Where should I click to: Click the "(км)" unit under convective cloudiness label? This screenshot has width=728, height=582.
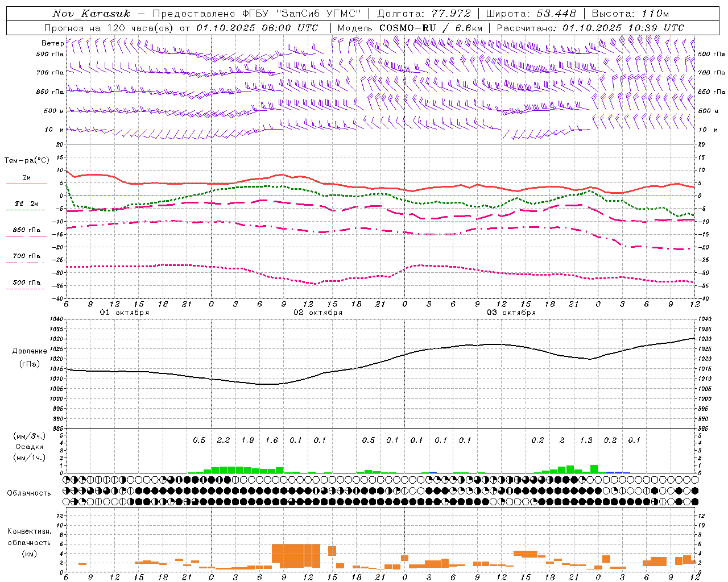click(x=29, y=554)
